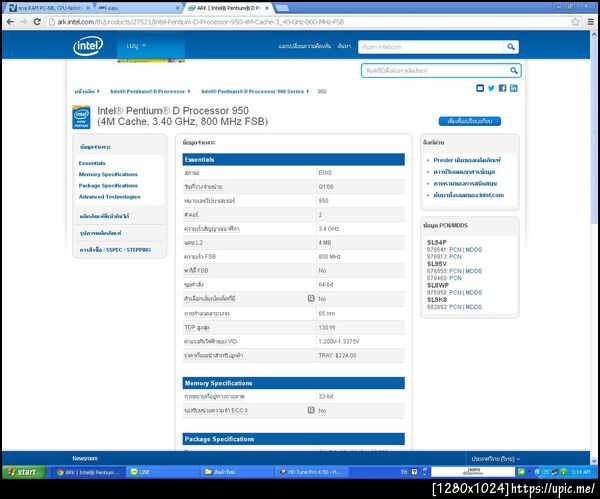Click the Intel logo in header
Screen dimensions: 600x499
click(x=88, y=46)
